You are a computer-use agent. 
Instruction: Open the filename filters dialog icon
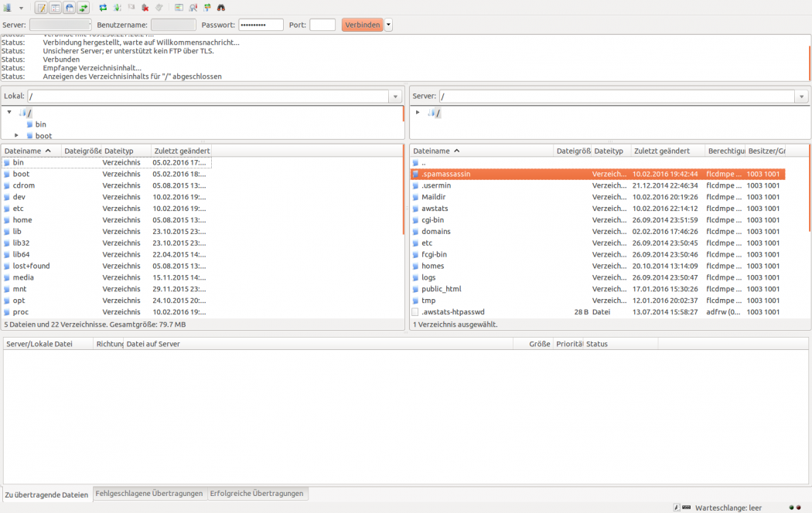click(x=179, y=8)
